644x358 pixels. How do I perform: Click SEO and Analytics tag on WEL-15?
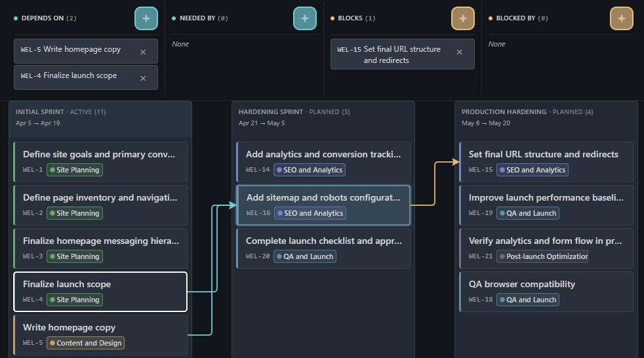point(533,170)
